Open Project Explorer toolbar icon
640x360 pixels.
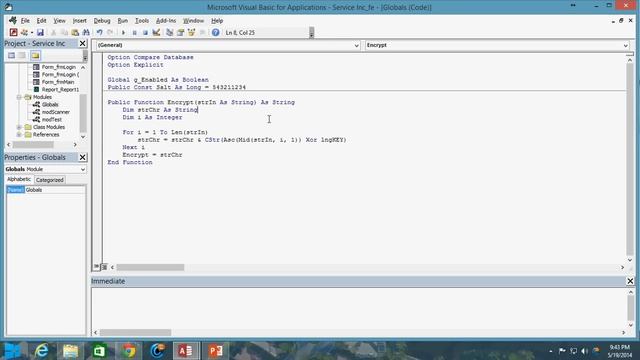(169, 32)
